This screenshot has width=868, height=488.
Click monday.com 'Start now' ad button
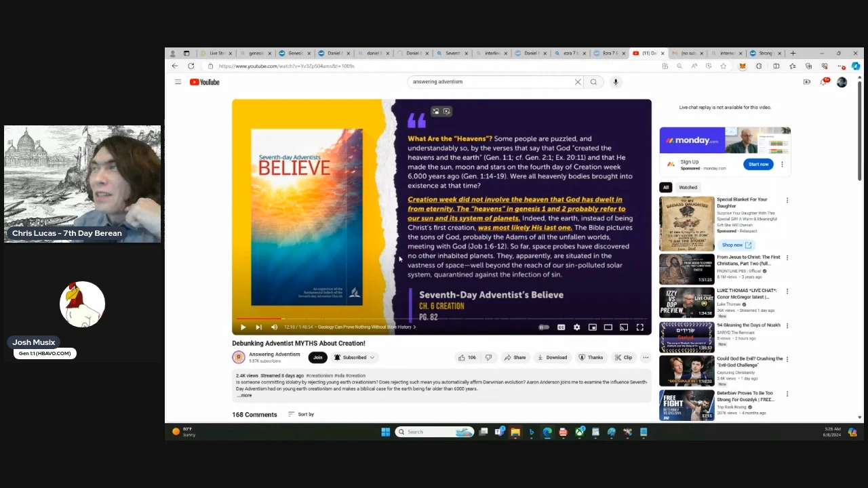tap(758, 164)
